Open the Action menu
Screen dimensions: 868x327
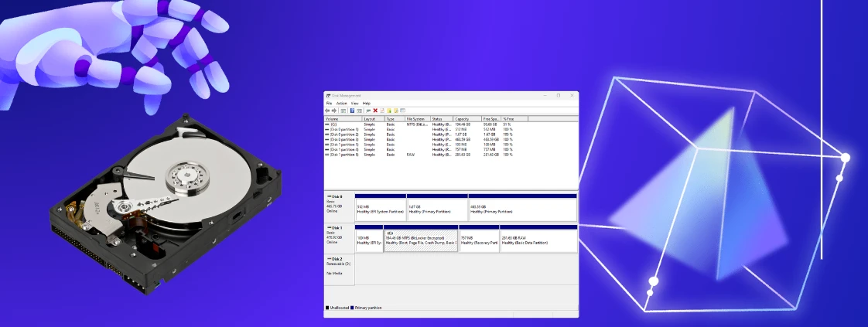coord(341,103)
